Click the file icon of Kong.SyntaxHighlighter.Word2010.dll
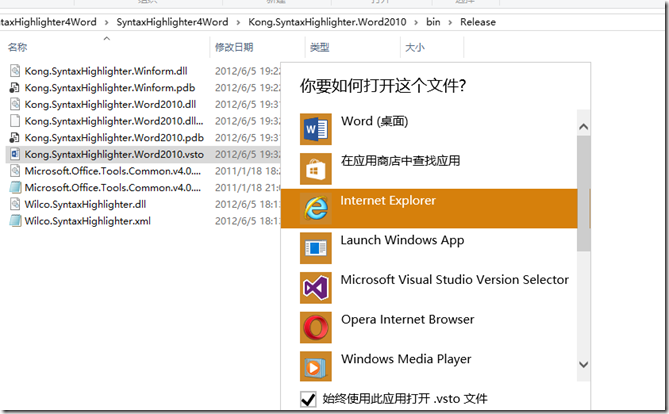 tap(15, 104)
